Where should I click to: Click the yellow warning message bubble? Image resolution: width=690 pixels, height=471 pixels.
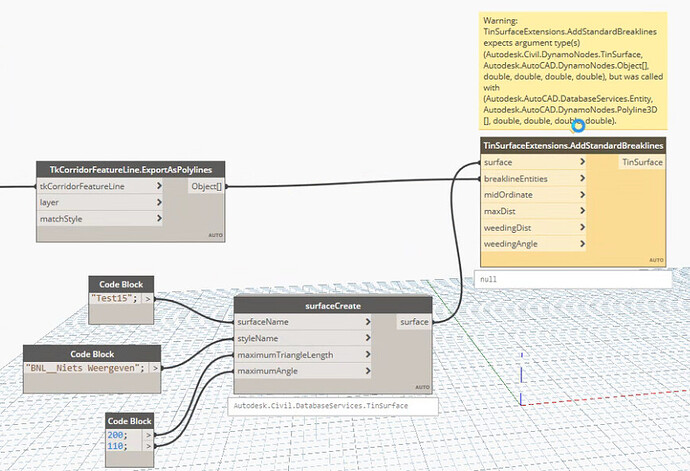point(573,71)
